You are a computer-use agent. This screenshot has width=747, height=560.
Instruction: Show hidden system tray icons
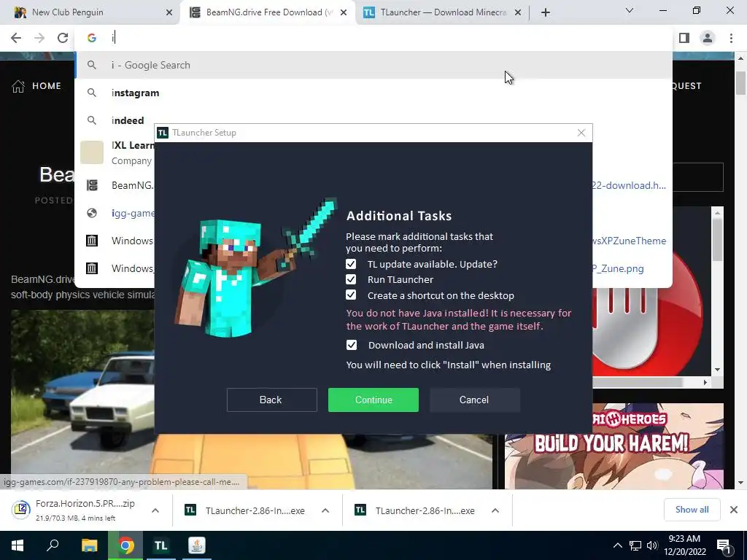click(x=617, y=545)
